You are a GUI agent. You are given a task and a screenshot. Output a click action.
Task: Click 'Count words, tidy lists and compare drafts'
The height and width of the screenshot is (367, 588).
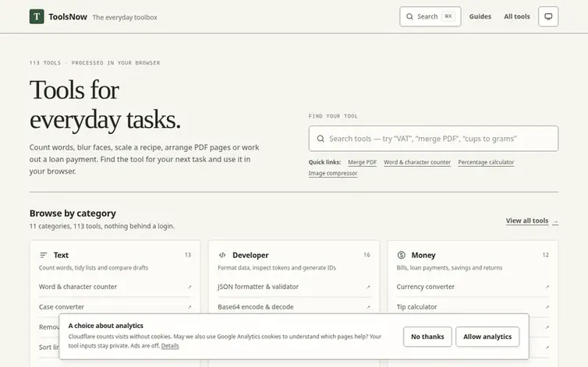[94, 268]
